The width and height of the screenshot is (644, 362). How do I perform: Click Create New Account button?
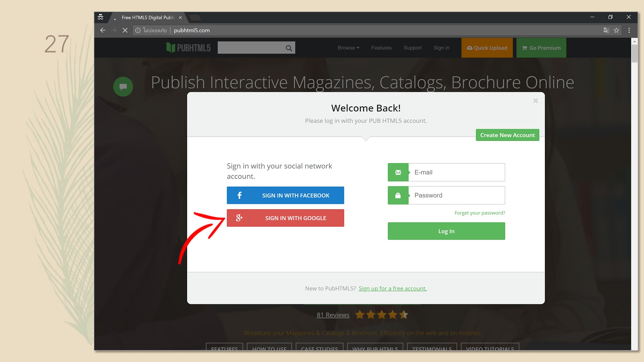507,135
